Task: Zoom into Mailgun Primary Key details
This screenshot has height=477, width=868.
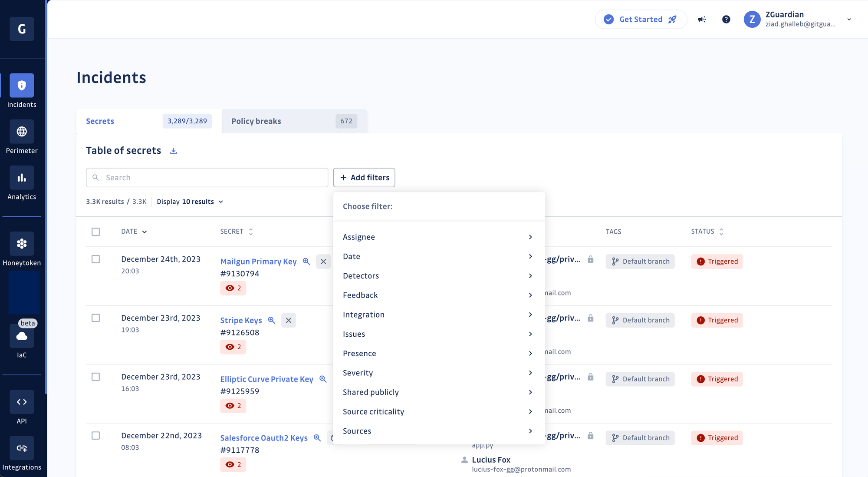Action: [x=306, y=261]
